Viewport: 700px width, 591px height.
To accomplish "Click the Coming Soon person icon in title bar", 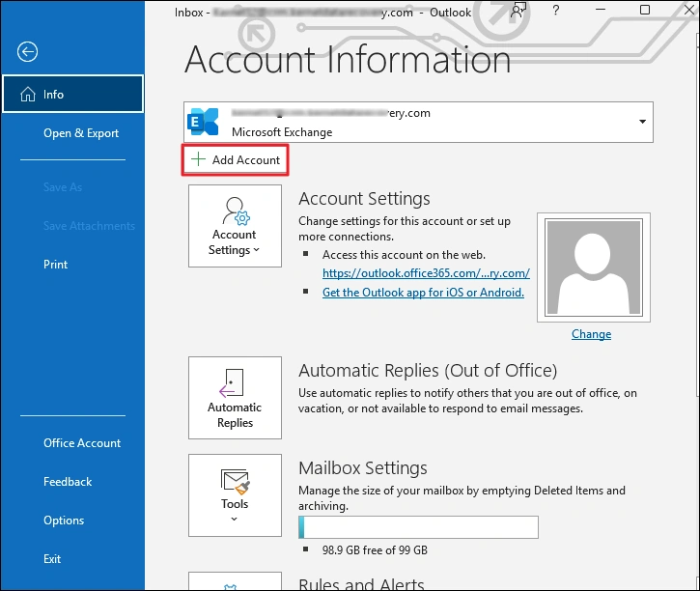I will pyautogui.click(x=518, y=10).
